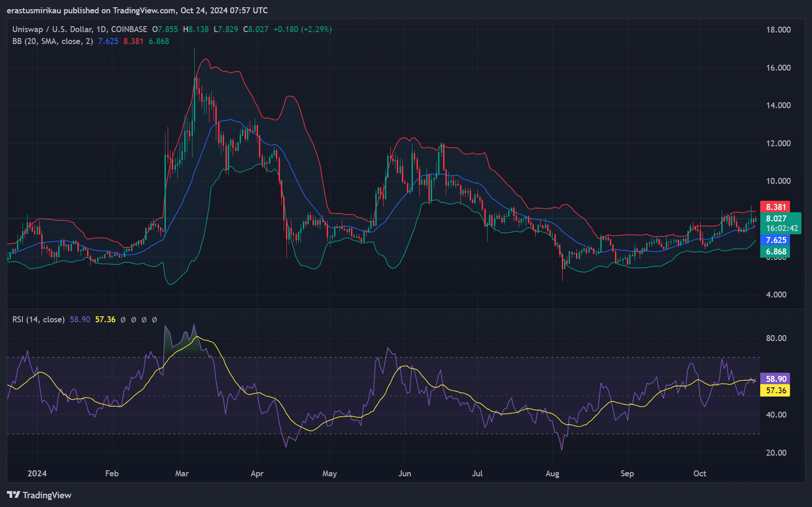Screen dimensions: 812x507
Task: Select the high value H8.138
Action: [196, 29]
